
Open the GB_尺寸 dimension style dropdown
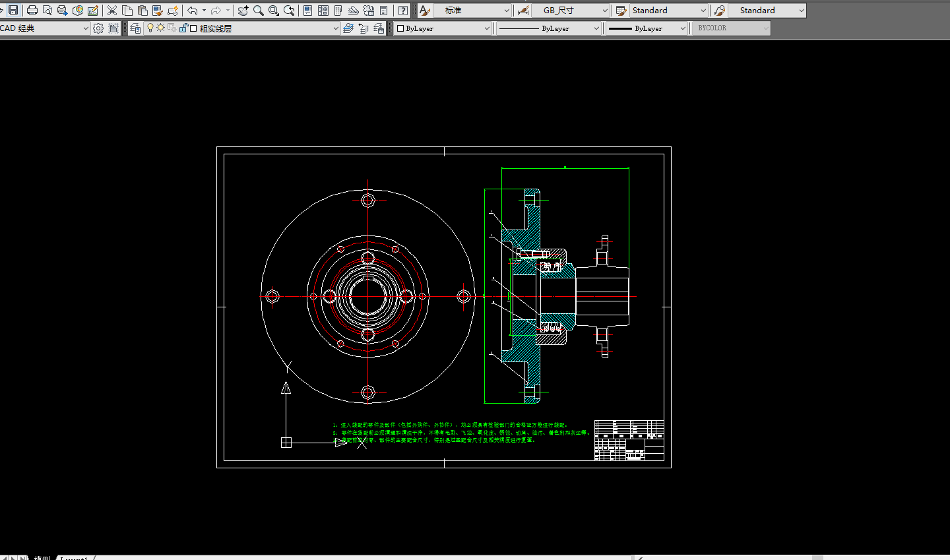pos(571,11)
